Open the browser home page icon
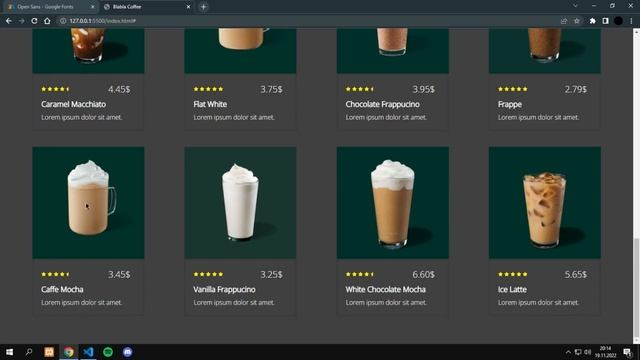 pyautogui.click(x=47, y=21)
